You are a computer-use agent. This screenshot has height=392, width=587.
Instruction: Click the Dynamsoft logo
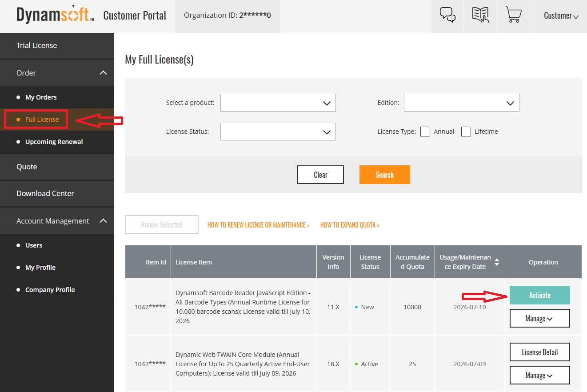tap(55, 16)
